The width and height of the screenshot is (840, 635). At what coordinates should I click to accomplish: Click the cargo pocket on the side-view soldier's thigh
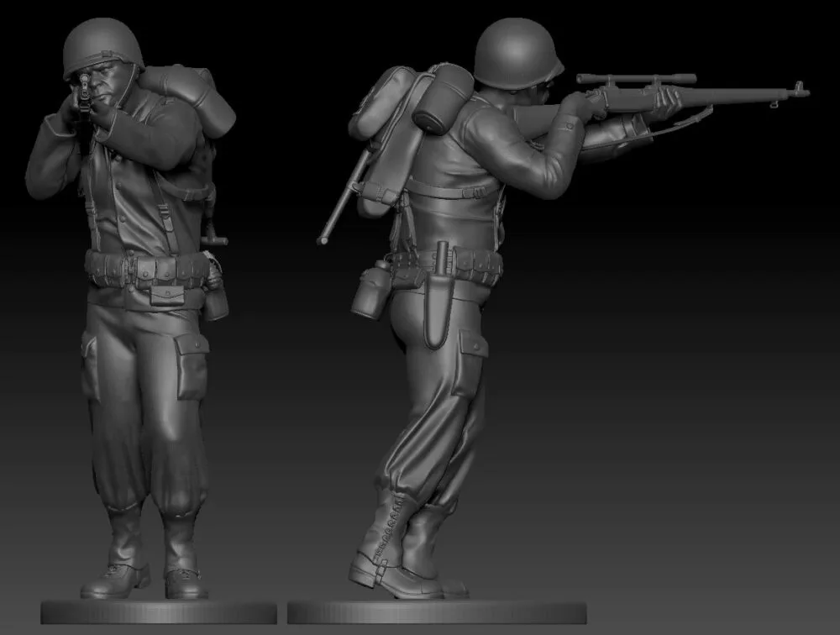tap(467, 363)
